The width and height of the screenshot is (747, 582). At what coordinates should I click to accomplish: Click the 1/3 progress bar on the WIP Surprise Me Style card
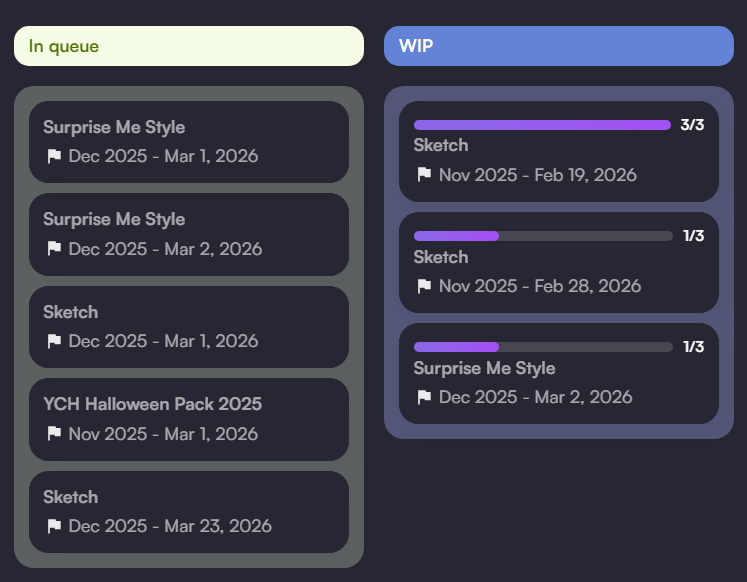542,347
